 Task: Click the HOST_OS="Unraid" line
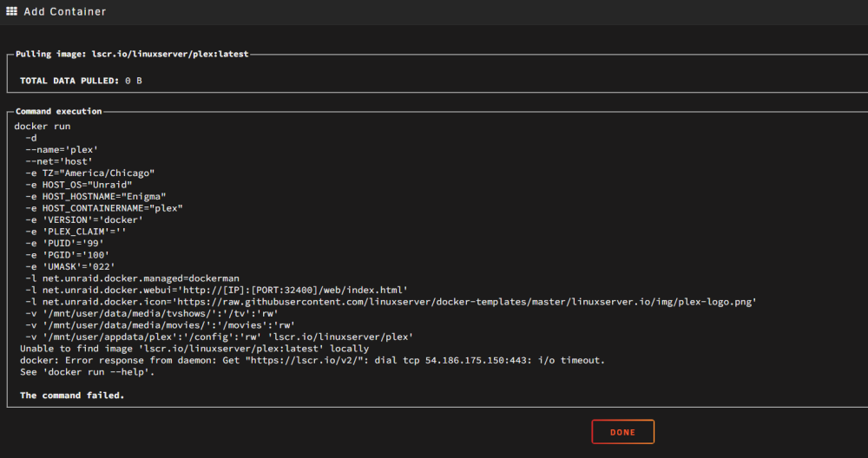click(x=79, y=185)
